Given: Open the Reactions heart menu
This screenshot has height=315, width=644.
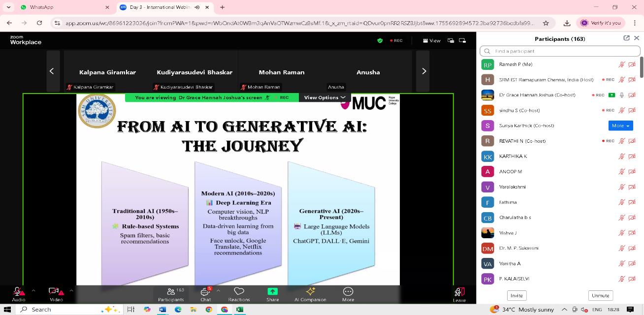Looking at the screenshot, I should 239,294.
